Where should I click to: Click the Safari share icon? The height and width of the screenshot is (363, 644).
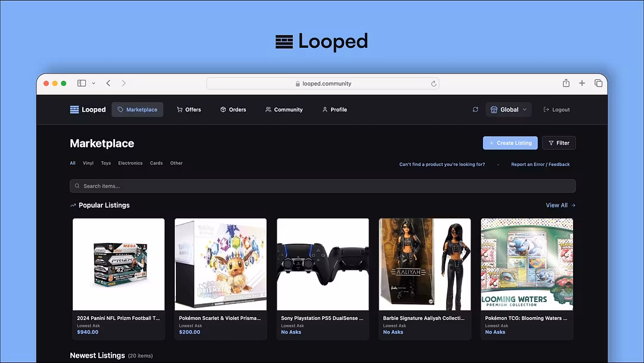[565, 83]
